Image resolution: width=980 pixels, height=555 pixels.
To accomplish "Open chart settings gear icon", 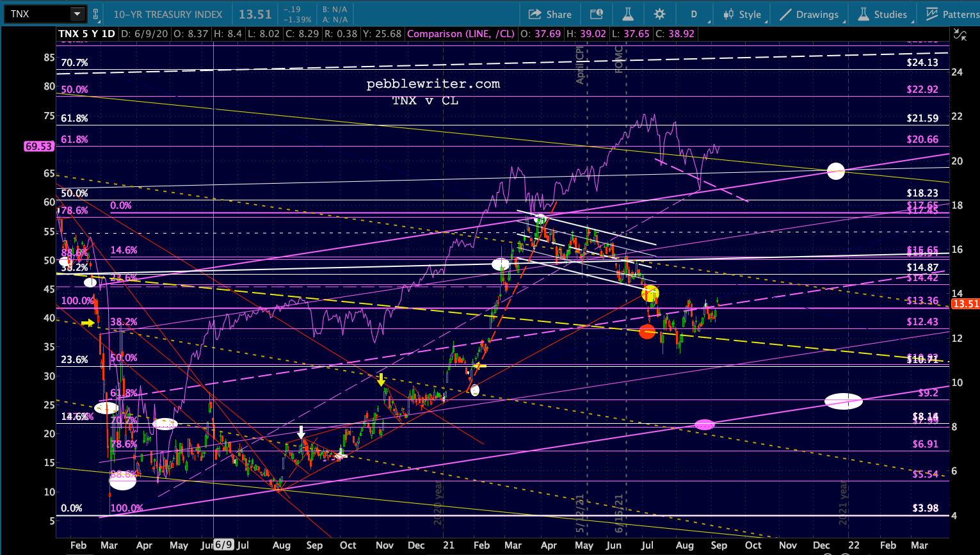I will coord(660,14).
